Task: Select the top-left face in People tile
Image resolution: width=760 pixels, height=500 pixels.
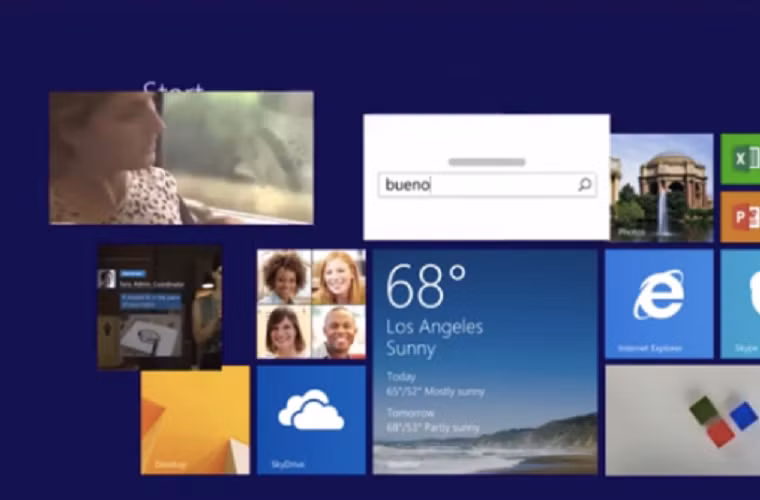Action: tap(284, 276)
